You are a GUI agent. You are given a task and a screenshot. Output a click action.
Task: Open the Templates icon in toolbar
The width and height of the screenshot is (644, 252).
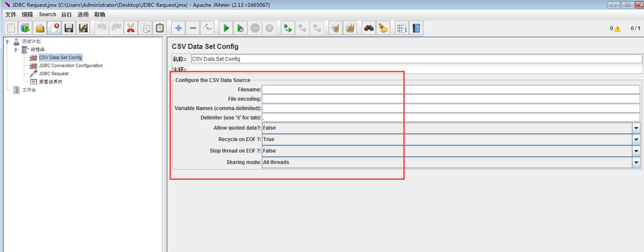pyautogui.click(x=26, y=28)
